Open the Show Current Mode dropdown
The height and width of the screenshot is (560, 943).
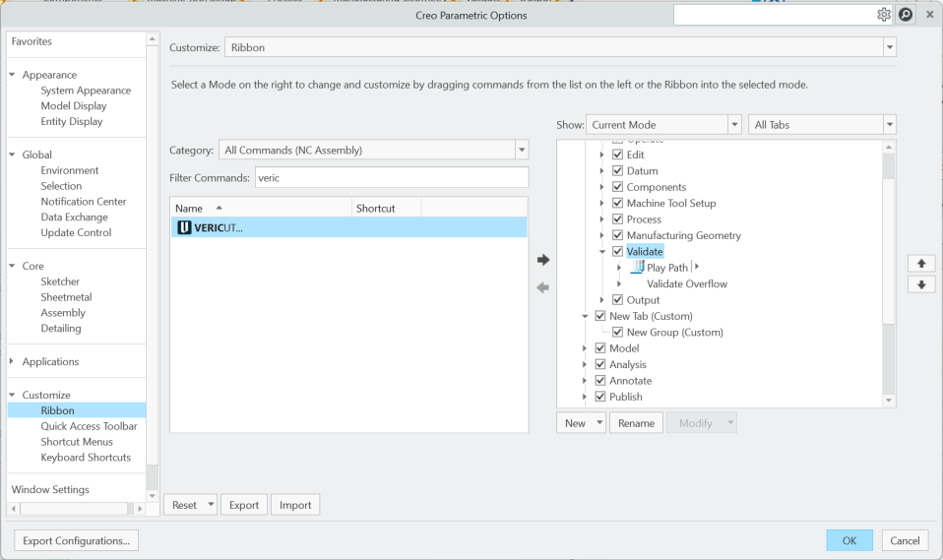coord(734,125)
